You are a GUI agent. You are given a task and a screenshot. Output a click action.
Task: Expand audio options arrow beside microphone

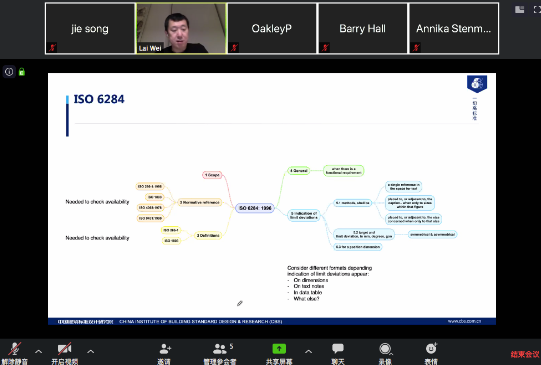point(39,352)
